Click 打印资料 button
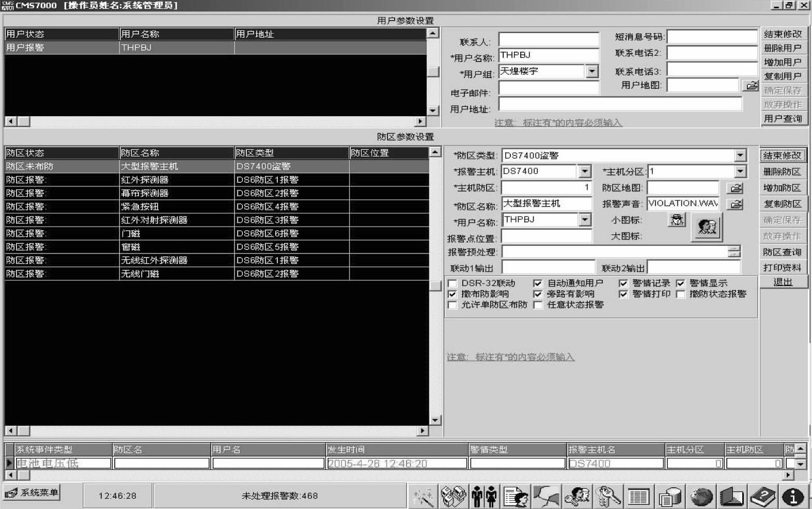This screenshot has height=509, width=812. click(x=783, y=267)
